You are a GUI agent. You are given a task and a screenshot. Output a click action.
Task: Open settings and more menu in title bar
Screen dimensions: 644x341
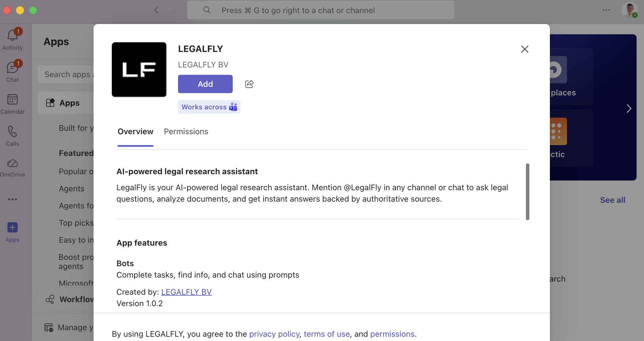click(606, 10)
